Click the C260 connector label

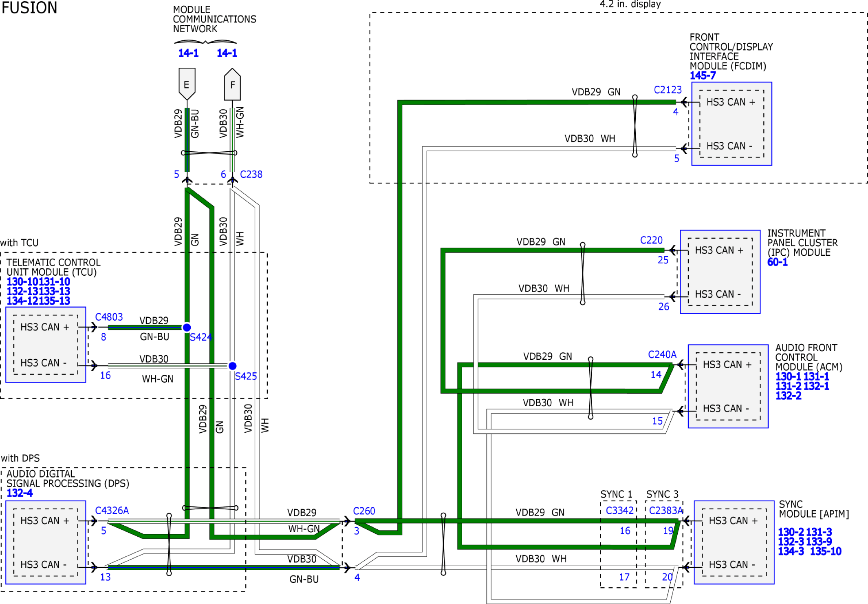(364, 511)
